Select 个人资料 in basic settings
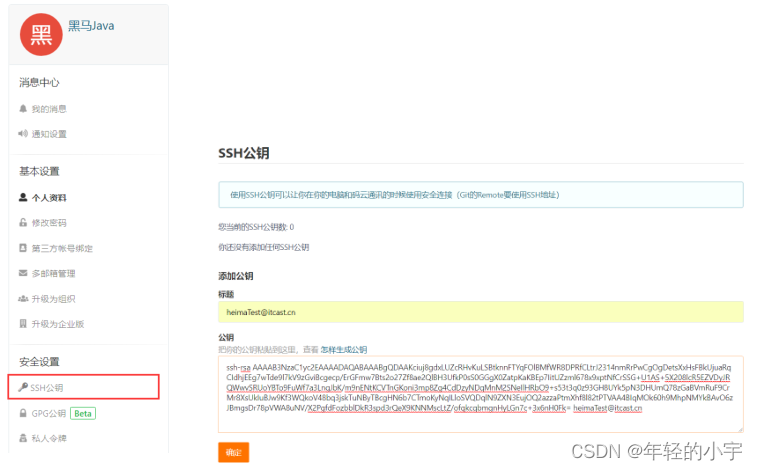The height and width of the screenshot is (470, 757). pos(49,198)
